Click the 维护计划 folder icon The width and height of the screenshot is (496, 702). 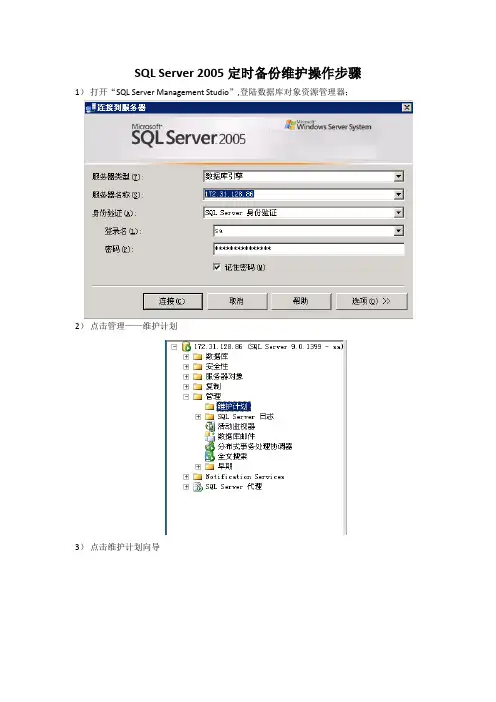pos(210,407)
